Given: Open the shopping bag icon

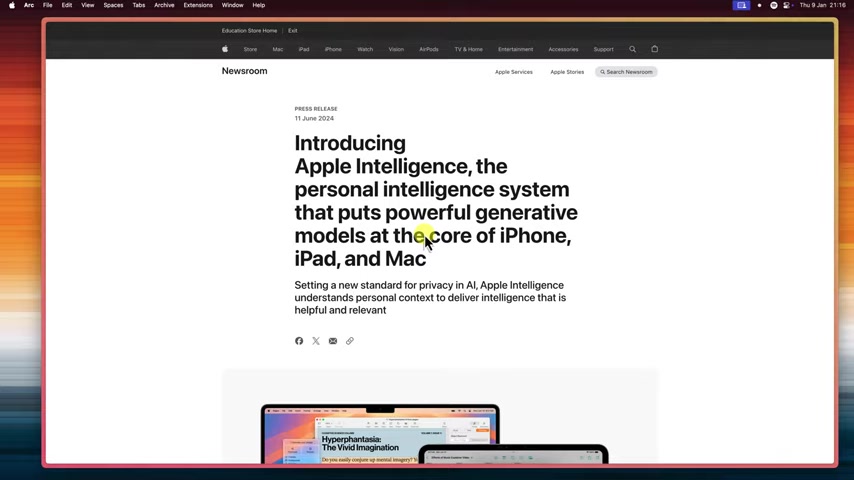Looking at the screenshot, I should (x=655, y=49).
